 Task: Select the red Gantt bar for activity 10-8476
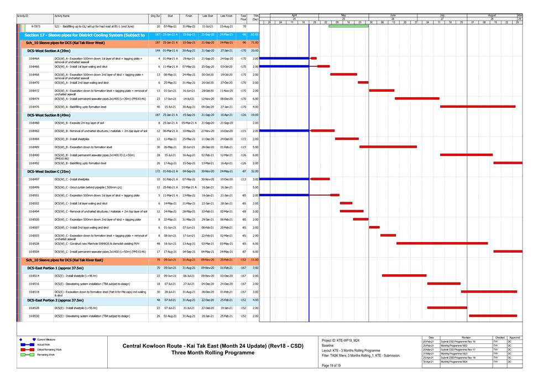(478, 107)
